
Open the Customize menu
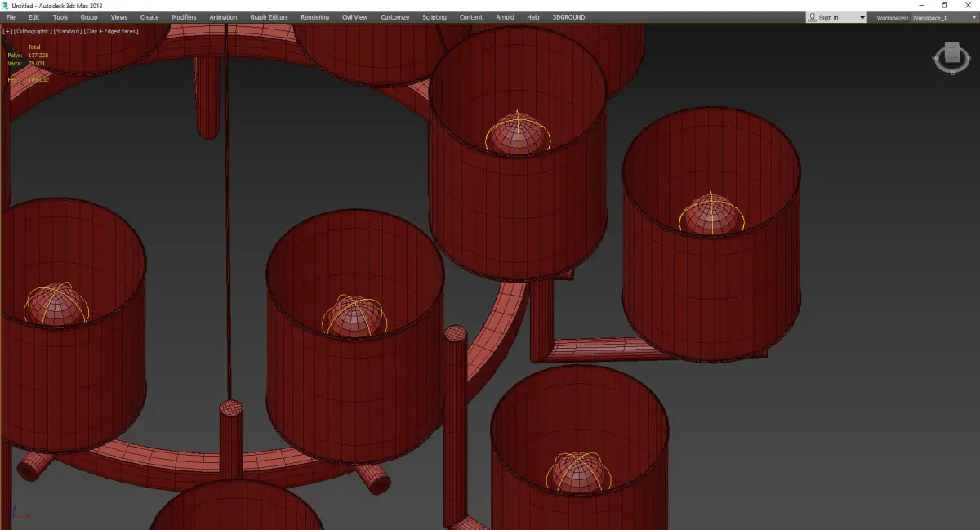(395, 17)
